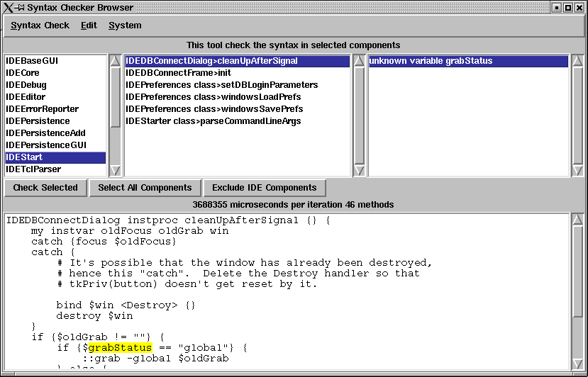Select IDEDBConnectFrame>init method

[x=178, y=73]
